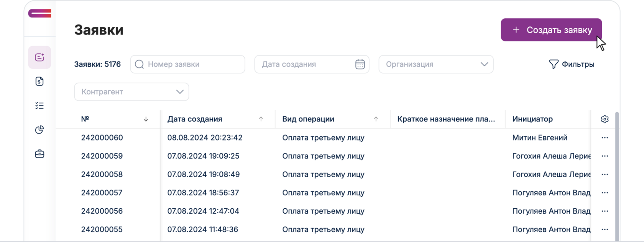This screenshot has height=242, width=644.
Task: Sort by Дата создания column arrow
Action: [x=261, y=119]
